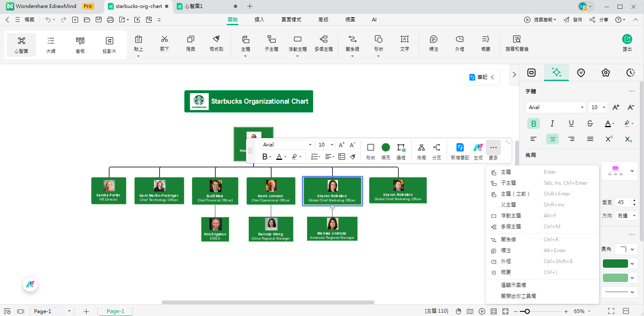The width and height of the screenshot is (644, 316).
Task: Click the Notes (筆記) button on canvas
Action: [482, 77]
